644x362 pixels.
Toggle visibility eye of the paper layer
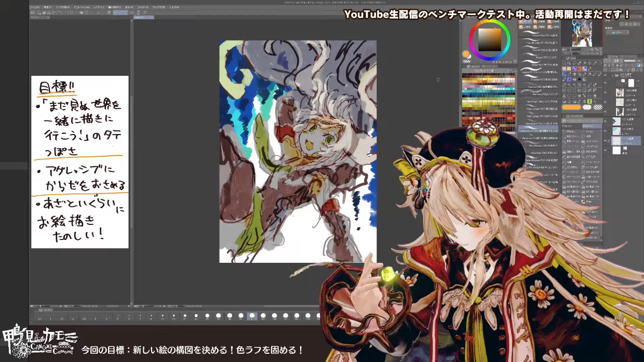pyautogui.click(x=605, y=150)
